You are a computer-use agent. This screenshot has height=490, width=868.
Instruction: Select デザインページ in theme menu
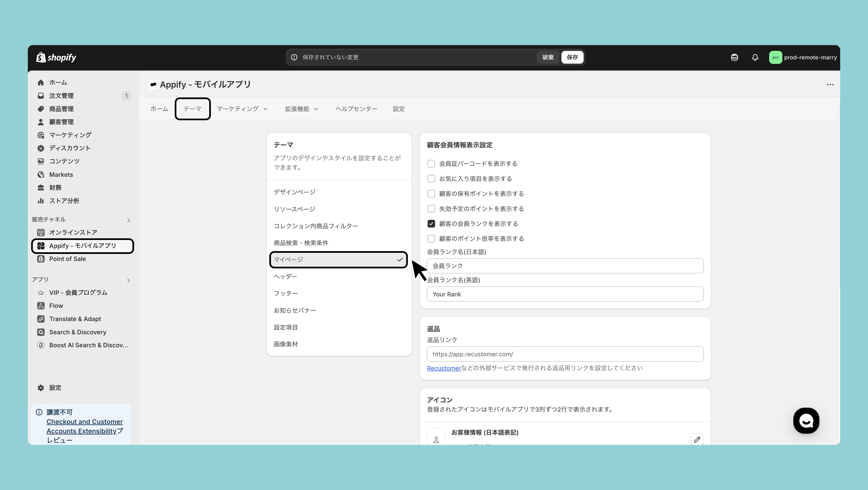coord(338,192)
